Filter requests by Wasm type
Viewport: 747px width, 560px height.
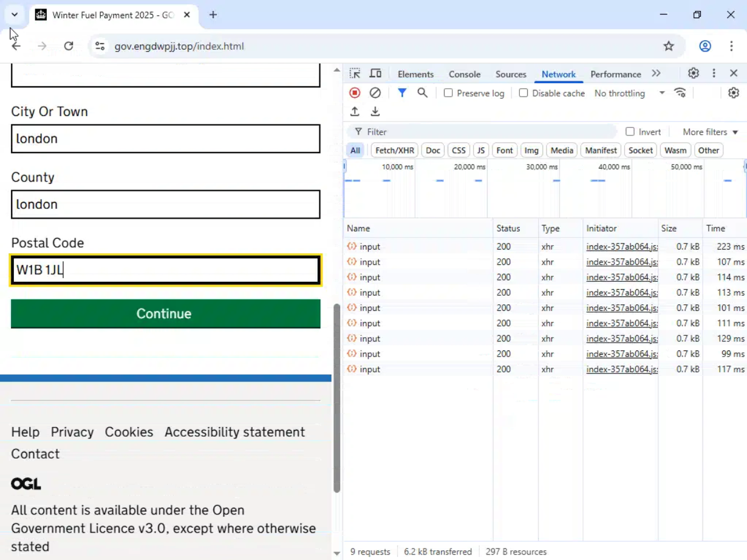(x=675, y=150)
